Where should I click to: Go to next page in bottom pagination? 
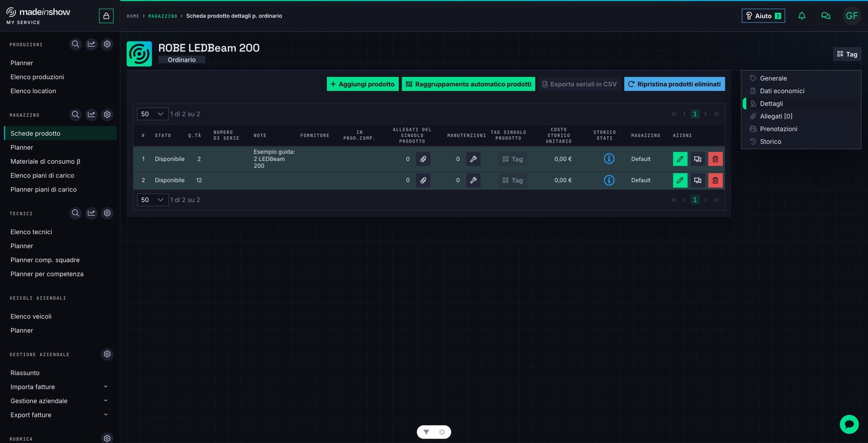tap(705, 200)
